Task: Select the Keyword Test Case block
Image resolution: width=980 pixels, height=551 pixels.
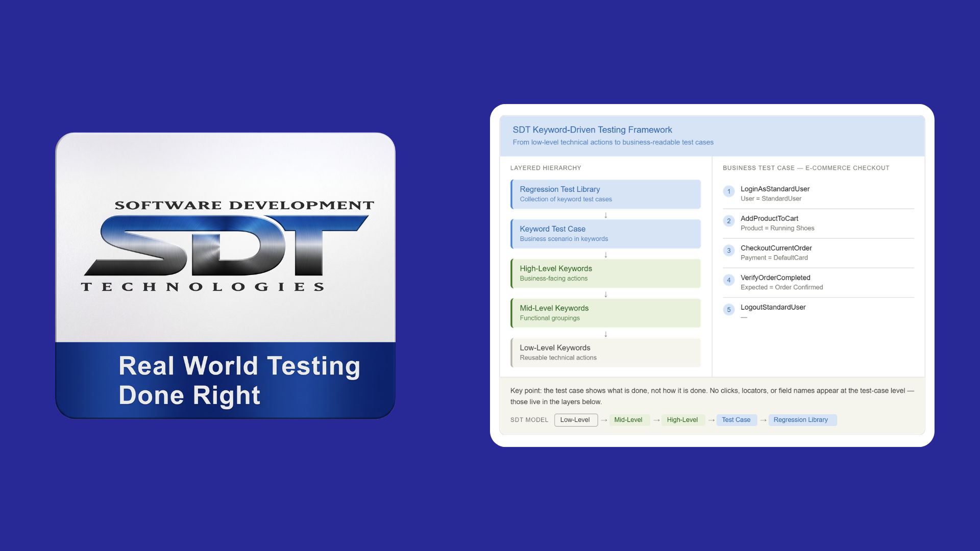Action: tap(605, 234)
